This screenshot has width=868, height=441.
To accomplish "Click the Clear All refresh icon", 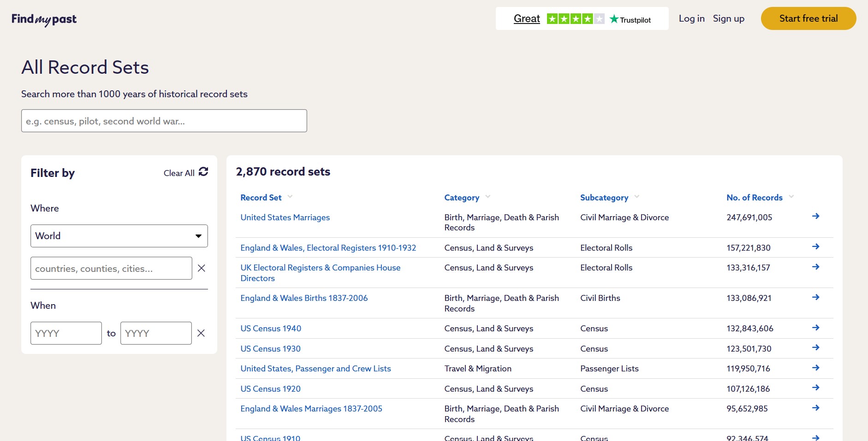I will 203,172.
